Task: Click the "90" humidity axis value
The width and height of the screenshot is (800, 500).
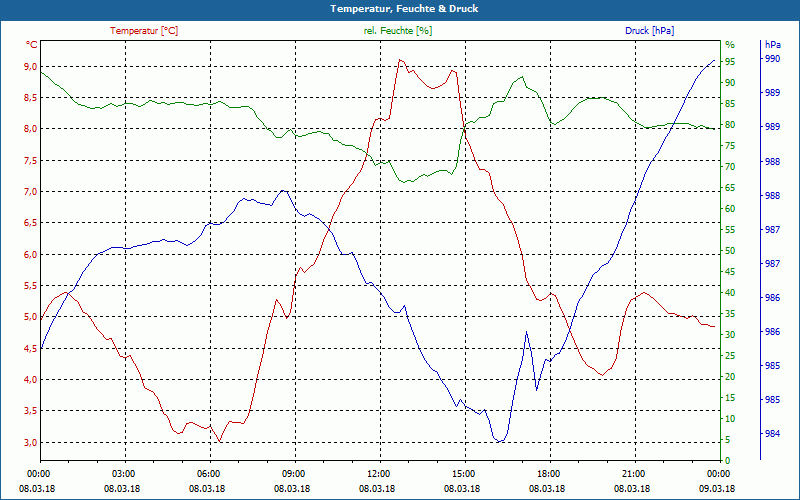Action: click(730, 83)
